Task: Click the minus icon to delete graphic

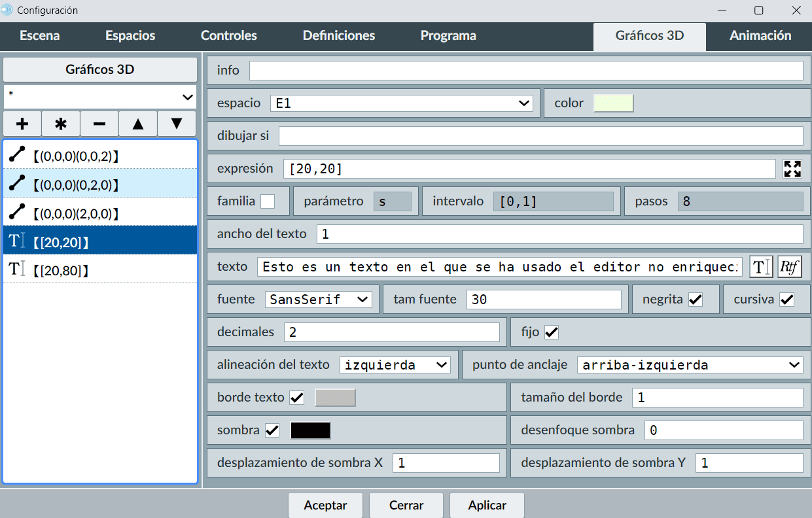Action: (99, 124)
